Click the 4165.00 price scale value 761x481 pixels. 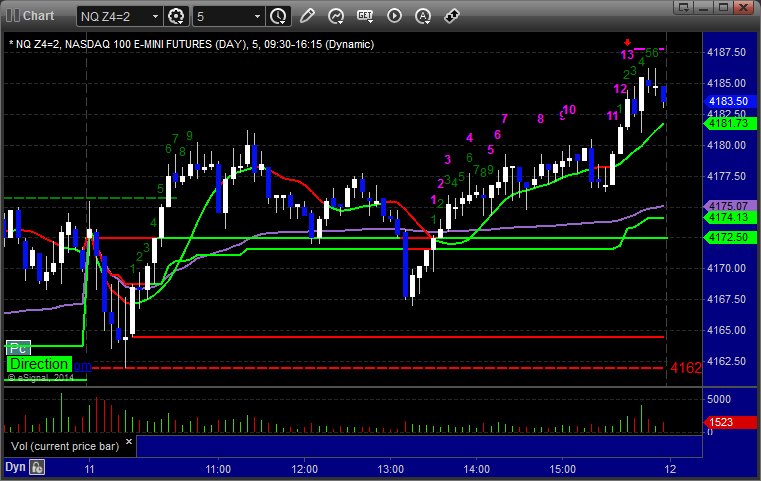tap(727, 330)
